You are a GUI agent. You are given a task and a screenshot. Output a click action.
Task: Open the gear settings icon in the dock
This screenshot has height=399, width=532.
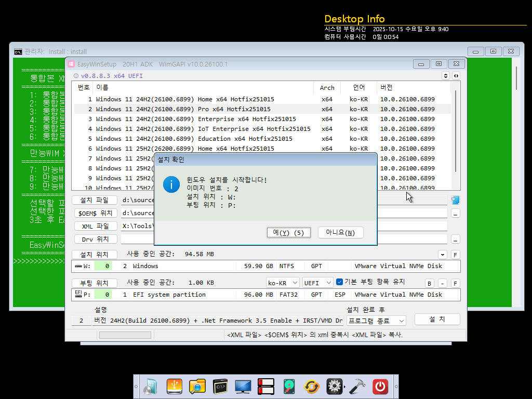pos(335,387)
